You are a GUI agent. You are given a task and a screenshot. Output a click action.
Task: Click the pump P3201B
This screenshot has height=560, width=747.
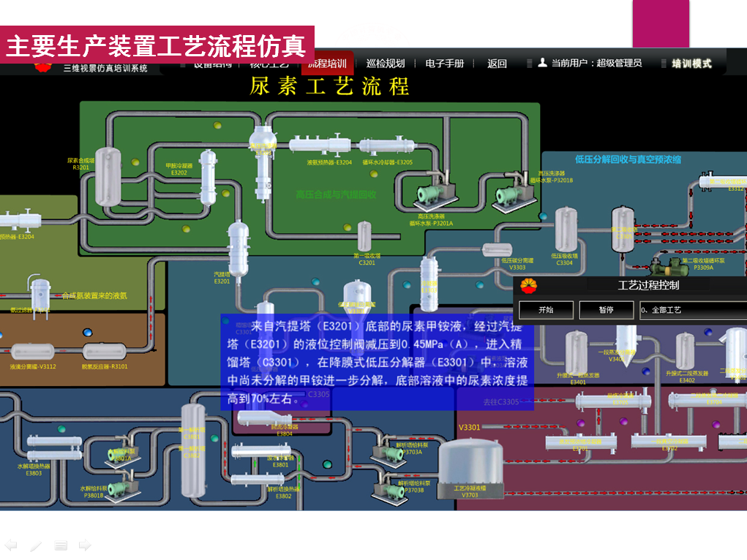point(514,194)
